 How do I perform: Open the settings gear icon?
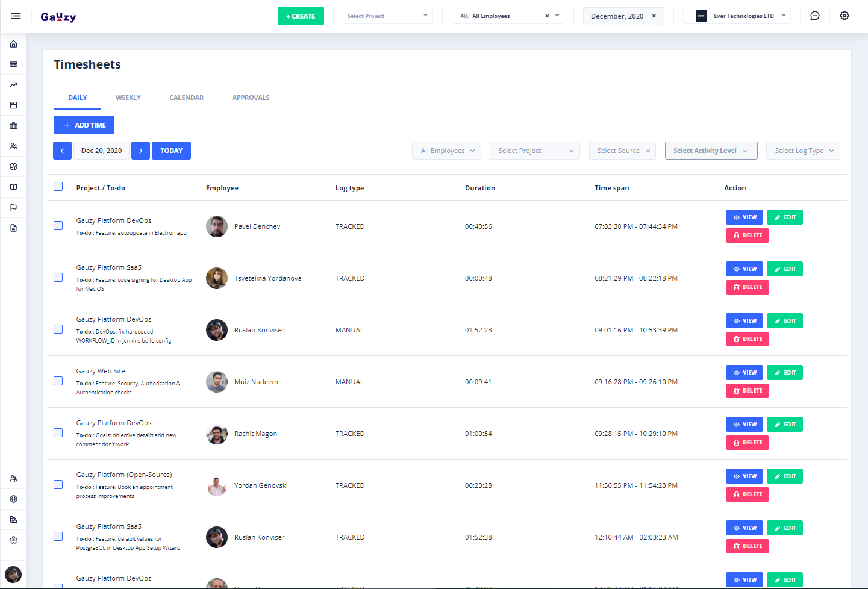coord(845,16)
